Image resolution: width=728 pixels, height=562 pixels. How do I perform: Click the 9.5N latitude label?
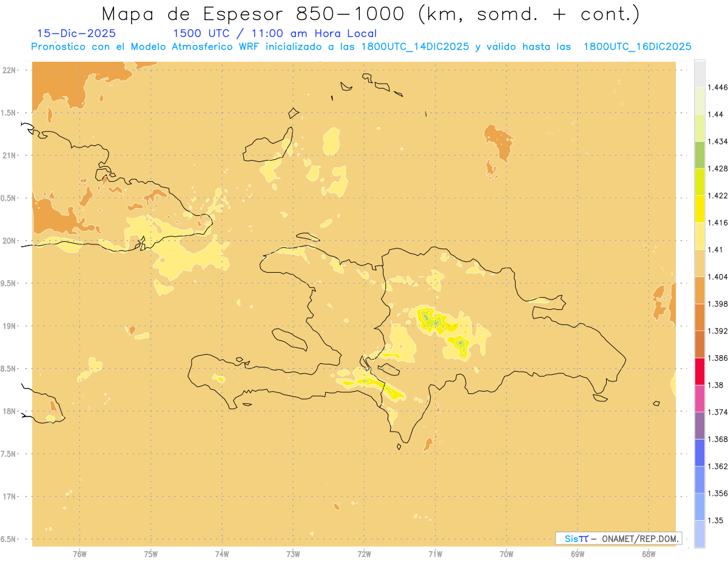point(9,284)
